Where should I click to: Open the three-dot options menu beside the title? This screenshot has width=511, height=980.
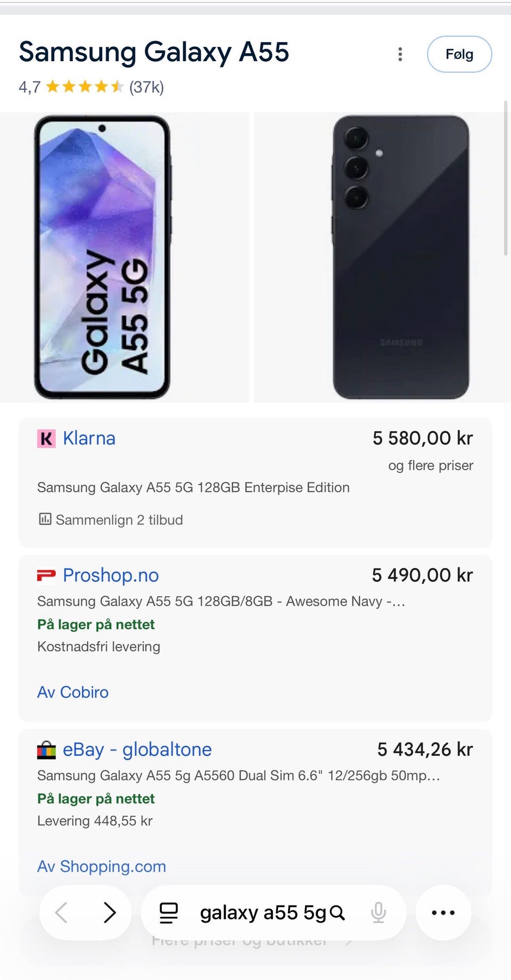(x=400, y=54)
